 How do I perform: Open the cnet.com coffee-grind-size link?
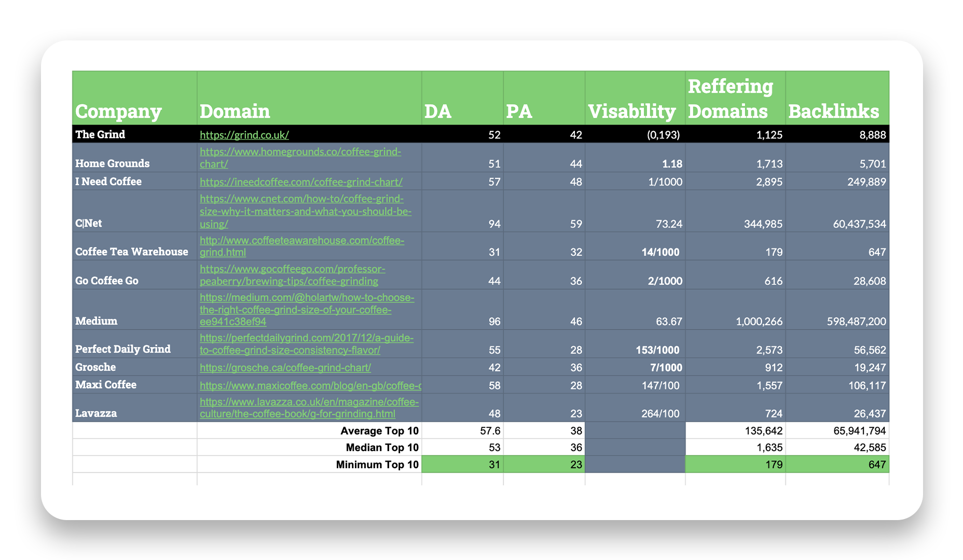(x=306, y=212)
